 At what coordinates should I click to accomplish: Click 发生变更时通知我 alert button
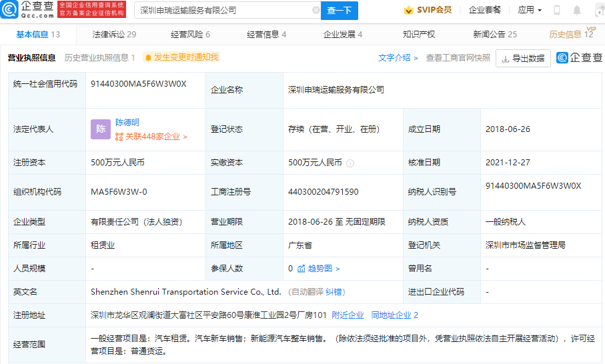coord(181,57)
